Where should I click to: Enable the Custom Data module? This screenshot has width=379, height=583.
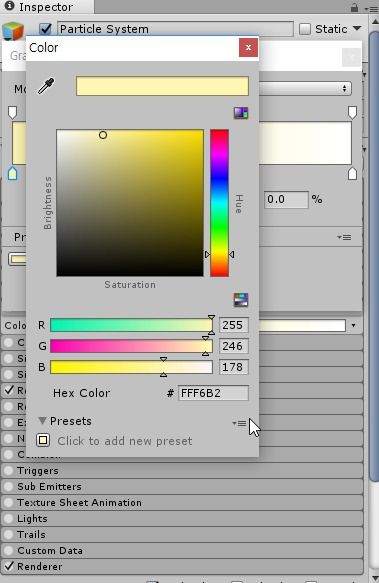[8, 551]
